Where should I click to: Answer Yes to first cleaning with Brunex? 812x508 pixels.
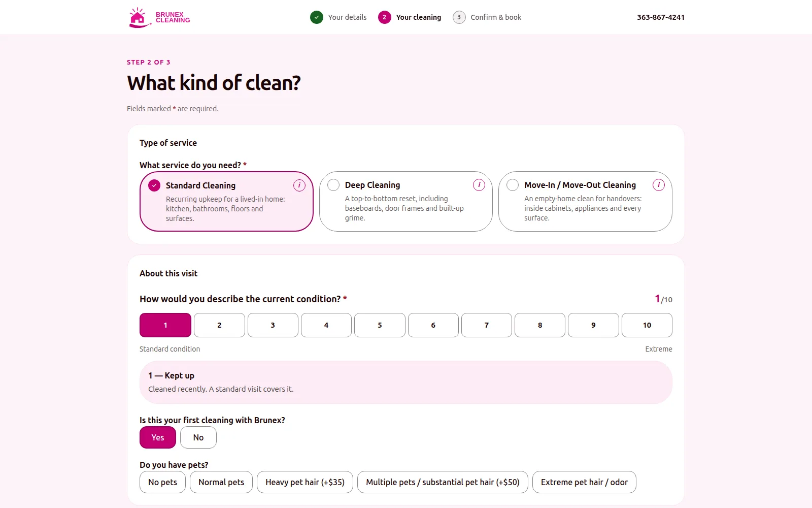coord(158,437)
